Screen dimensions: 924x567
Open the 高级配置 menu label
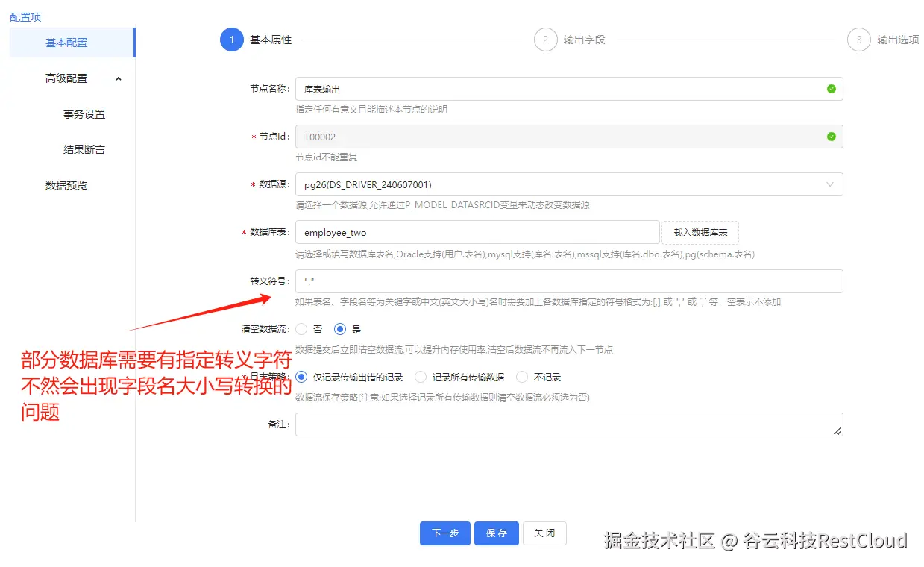[66, 78]
